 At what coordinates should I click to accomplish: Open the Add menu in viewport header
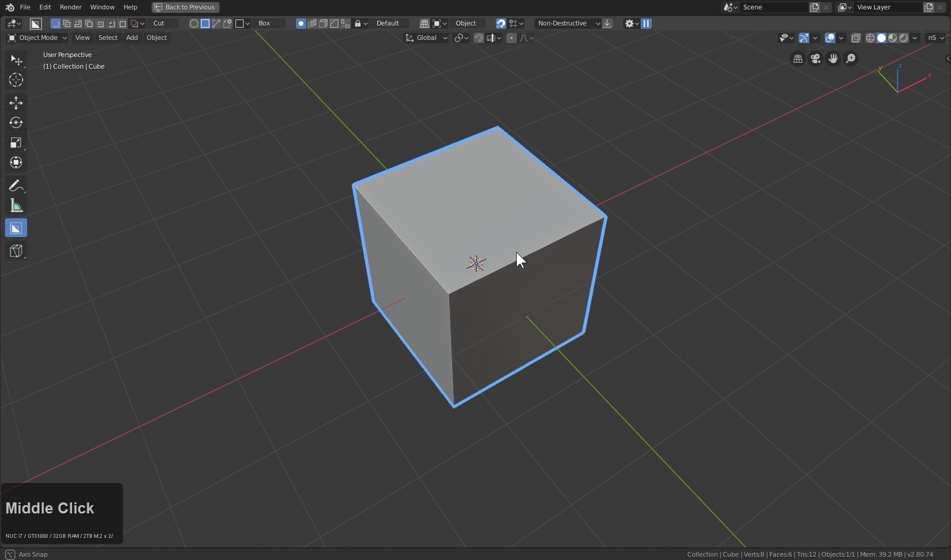[132, 38]
